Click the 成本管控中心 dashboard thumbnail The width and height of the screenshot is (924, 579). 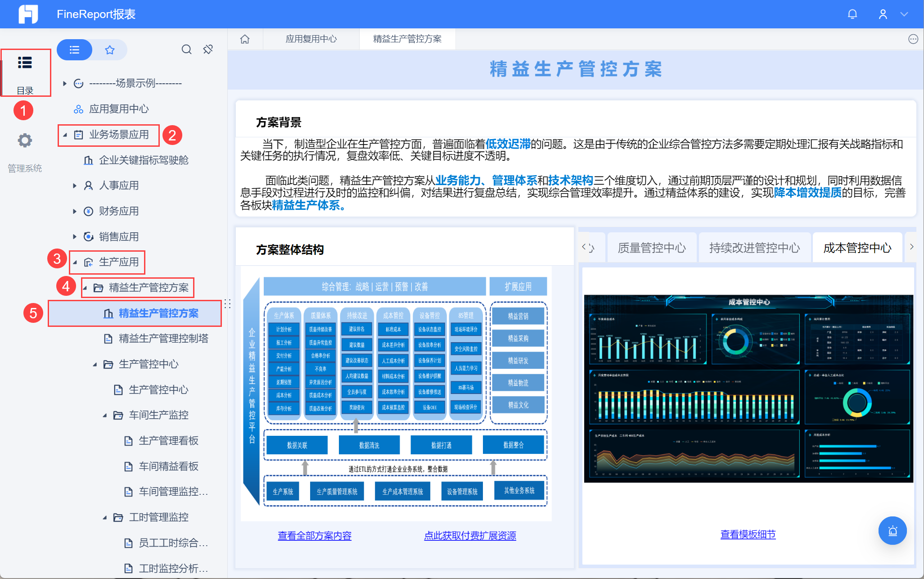point(748,388)
